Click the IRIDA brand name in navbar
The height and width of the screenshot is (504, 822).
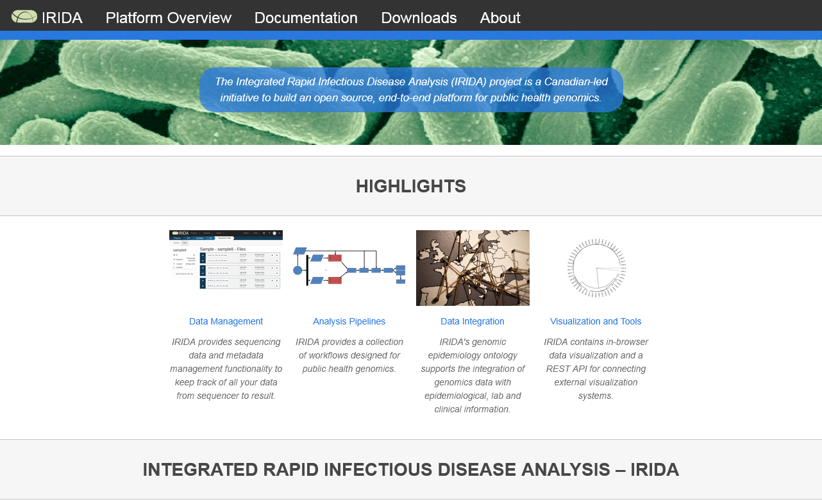click(x=62, y=18)
